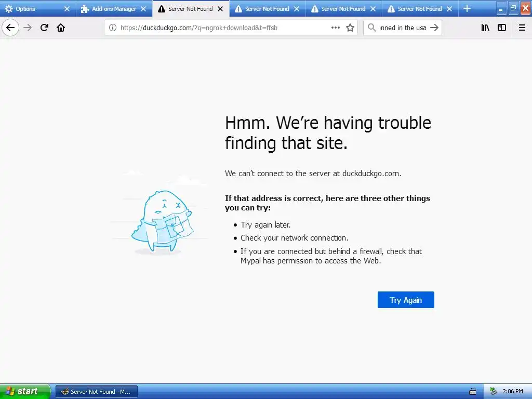
Task: Focus the search box containing 'in the usa'
Action: [403, 28]
